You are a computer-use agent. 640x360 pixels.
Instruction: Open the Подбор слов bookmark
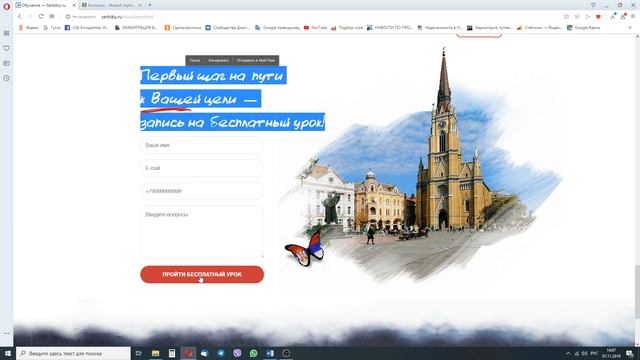[347, 28]
